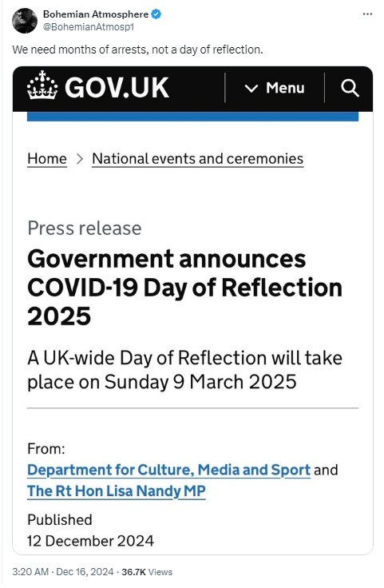Screen dimensions: 384x588
Task: Click breadcrumb chevron separator after Home
Action: [x=79, y=159]
